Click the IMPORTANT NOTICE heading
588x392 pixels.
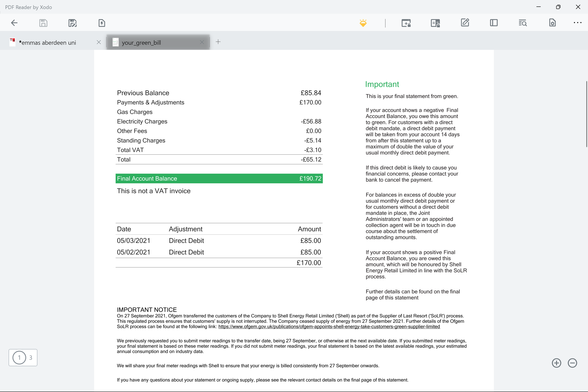point(147,309)
